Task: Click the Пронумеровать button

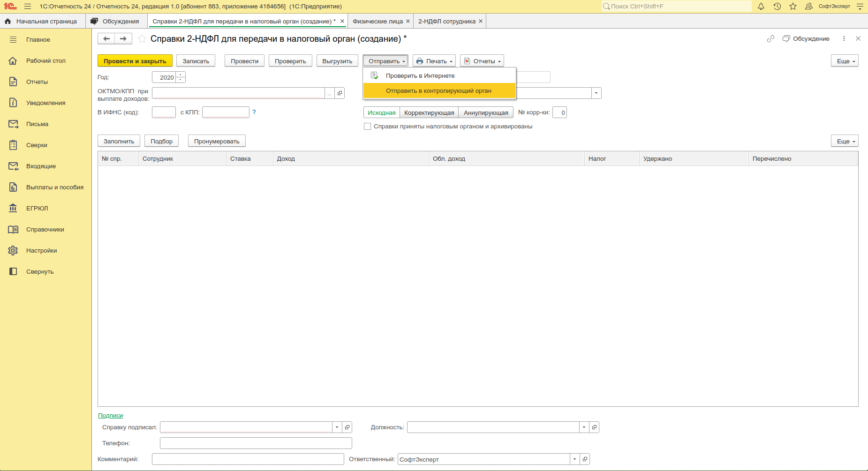Action: pyautogui.click(x=217, y=142)
